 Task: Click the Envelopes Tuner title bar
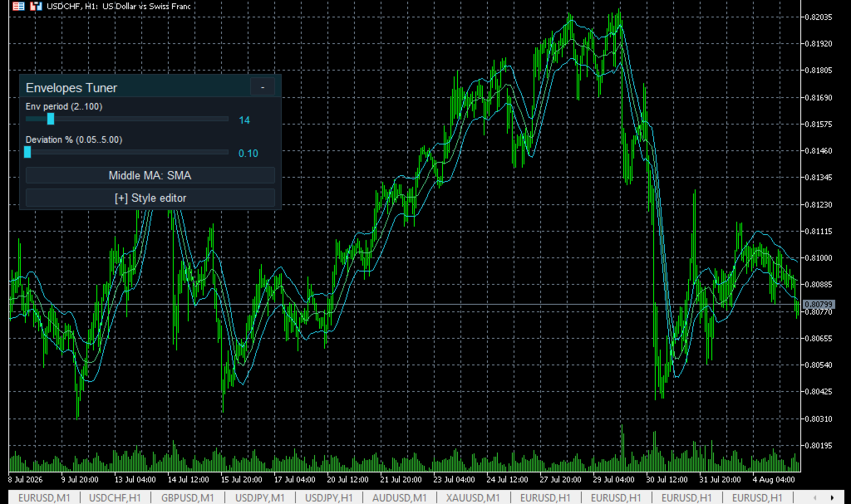tap(135, 87)
